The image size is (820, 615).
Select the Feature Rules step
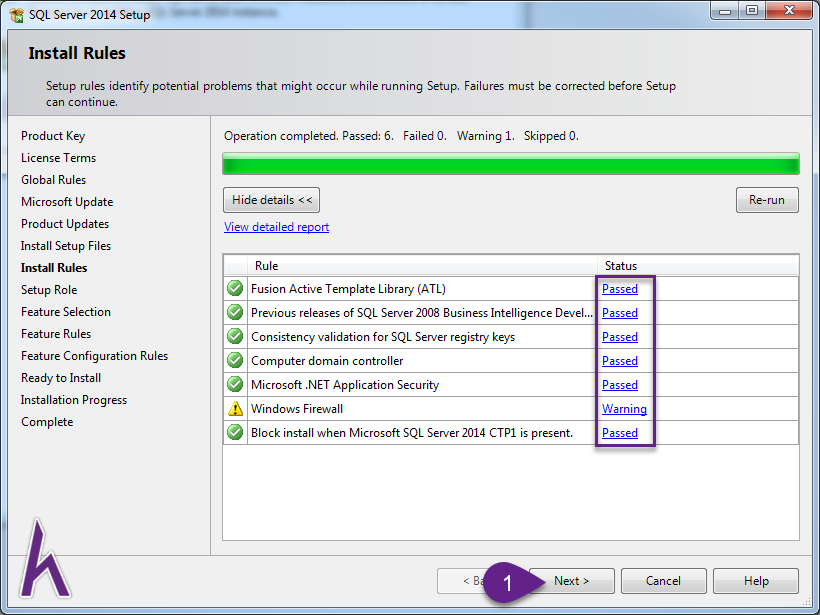pyautogui.click(x=56, y=334)
